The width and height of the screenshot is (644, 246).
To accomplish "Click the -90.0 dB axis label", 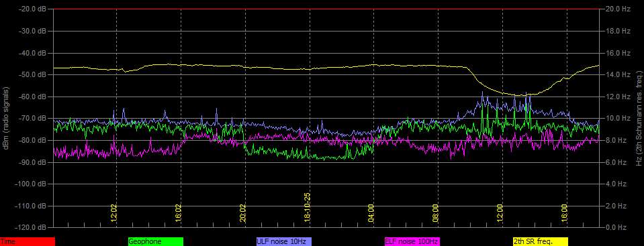I will click(x=33, y=162).
